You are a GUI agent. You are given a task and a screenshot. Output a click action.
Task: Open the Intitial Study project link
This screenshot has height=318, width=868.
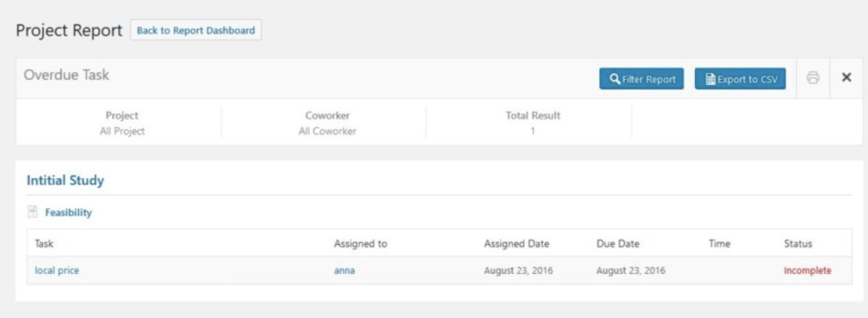[x=65, y=181]
